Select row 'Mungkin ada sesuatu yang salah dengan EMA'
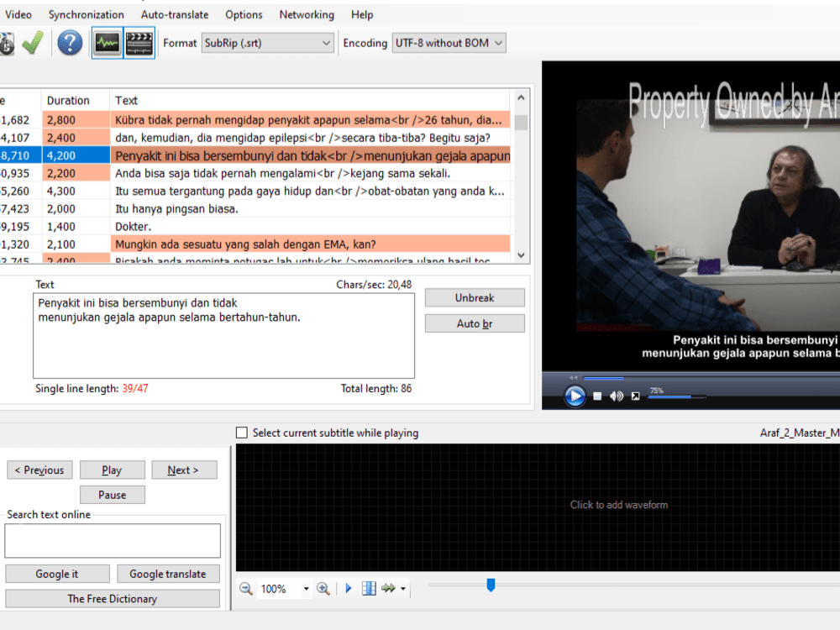Image resolution: width=840 pixels, height=630 pixels. tap(255, 244)
